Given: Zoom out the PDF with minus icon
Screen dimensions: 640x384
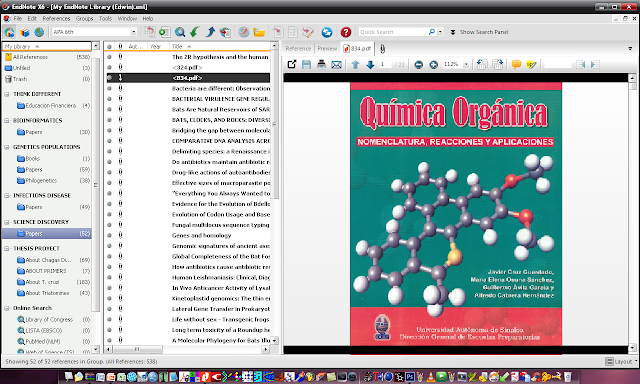Looking at the screenshot, I should 418,64.
